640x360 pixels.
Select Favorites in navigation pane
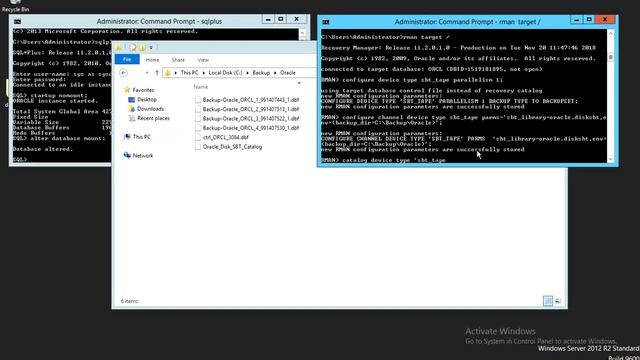coord(143,90)
